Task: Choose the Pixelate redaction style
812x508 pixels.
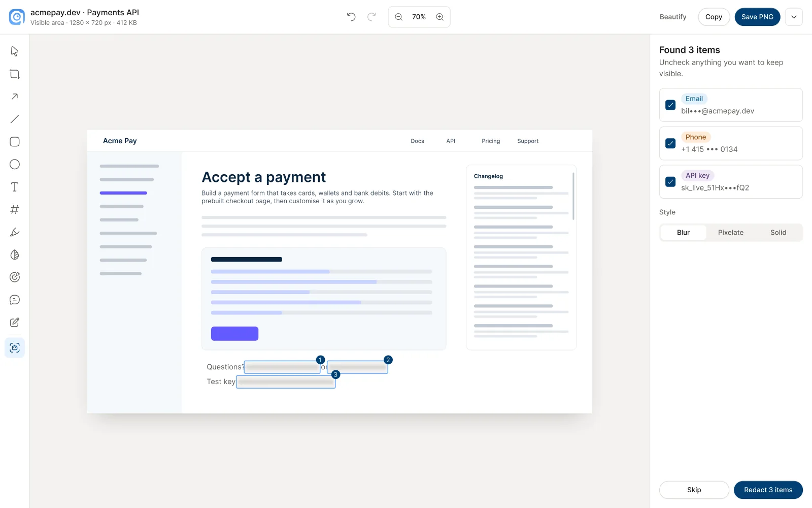Action: 731,232
